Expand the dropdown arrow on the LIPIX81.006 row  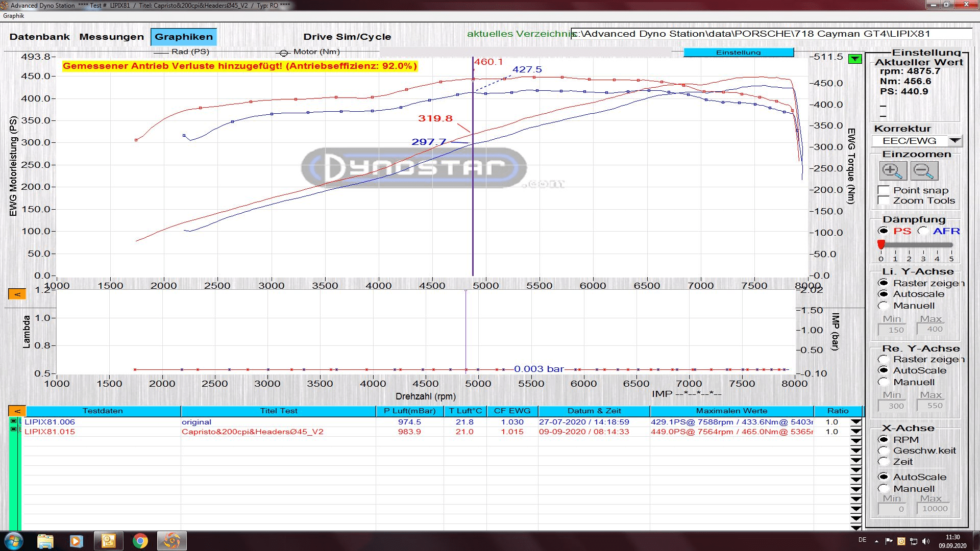coord(857,422)
